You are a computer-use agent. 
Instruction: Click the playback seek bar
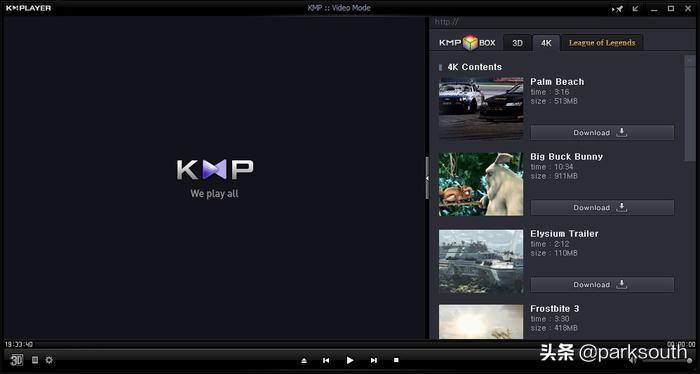pos(350,344)
